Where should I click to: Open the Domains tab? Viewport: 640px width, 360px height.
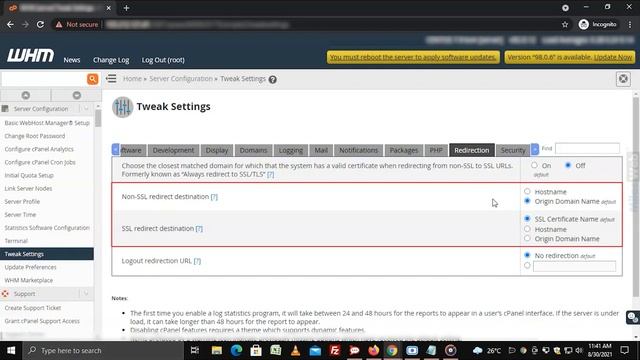[253, 150]
